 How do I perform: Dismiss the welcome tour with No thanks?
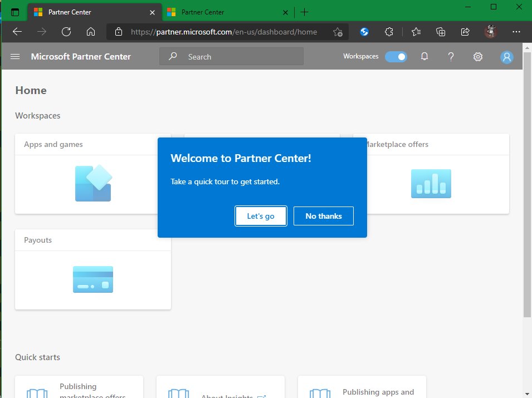323,216
